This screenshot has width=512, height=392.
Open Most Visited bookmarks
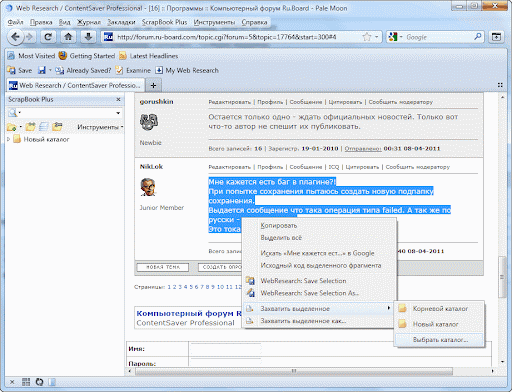[x=31, y=56]
